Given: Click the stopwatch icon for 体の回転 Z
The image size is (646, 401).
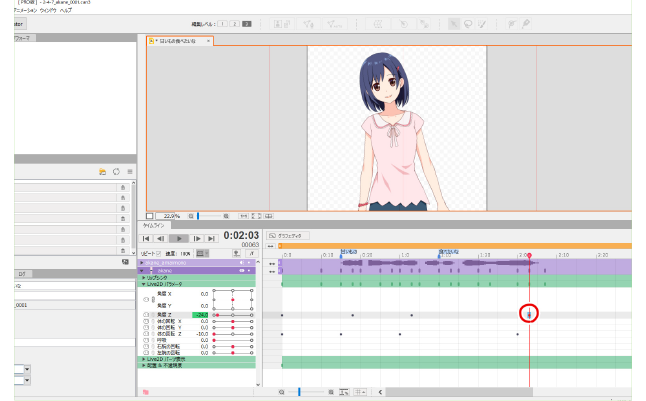Looking at the screenshot, I should 146,334.
